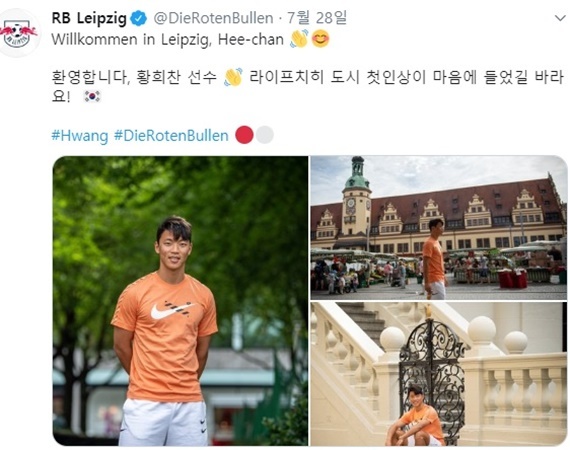Click the Nike logo on orange shirt

click(173, 310)
